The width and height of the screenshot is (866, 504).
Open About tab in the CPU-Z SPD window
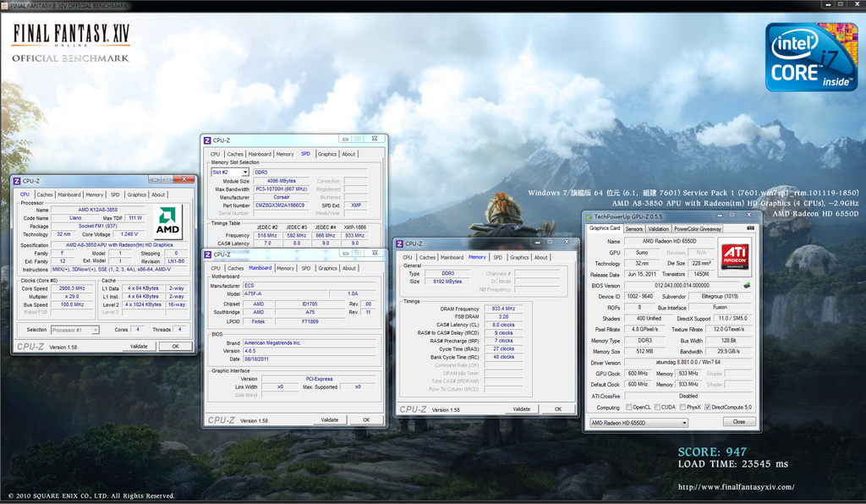point(348,155)
